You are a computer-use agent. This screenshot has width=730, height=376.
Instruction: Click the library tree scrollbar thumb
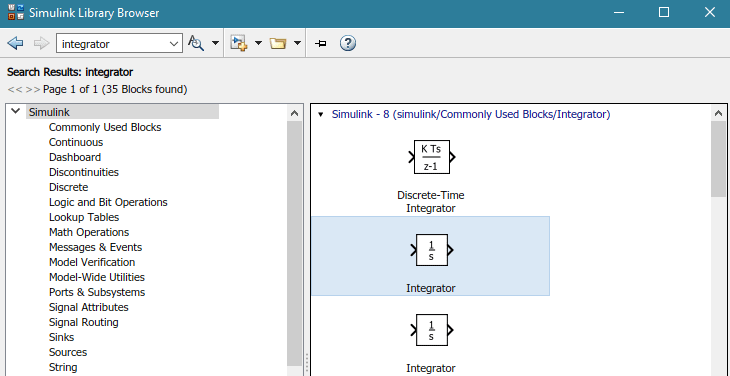click(294, 243)
